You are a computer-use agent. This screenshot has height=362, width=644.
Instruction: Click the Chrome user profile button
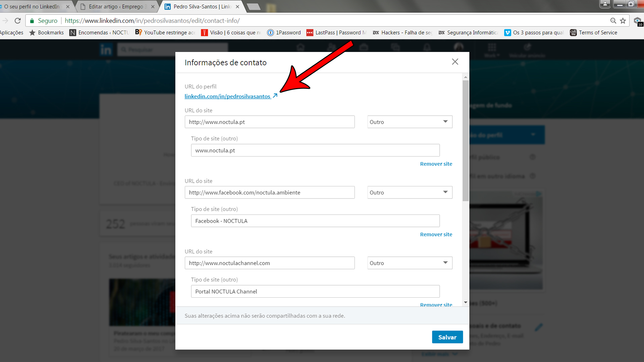pos(605,4)
